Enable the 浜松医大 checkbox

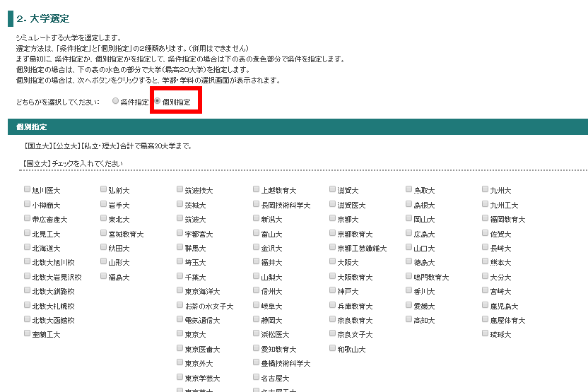(256, 333)
